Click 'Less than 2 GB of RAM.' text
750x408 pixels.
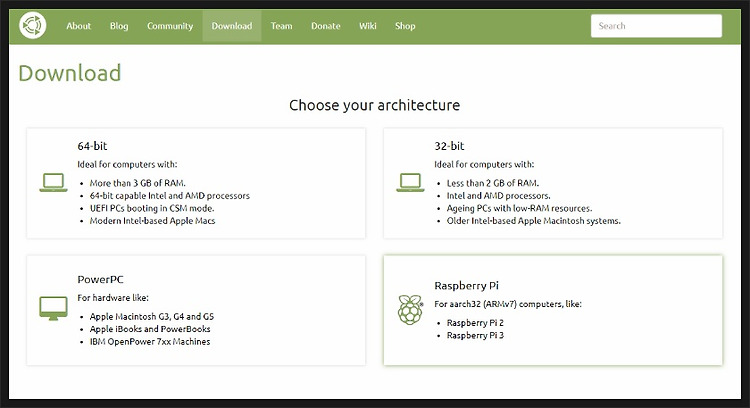[493, 183]
